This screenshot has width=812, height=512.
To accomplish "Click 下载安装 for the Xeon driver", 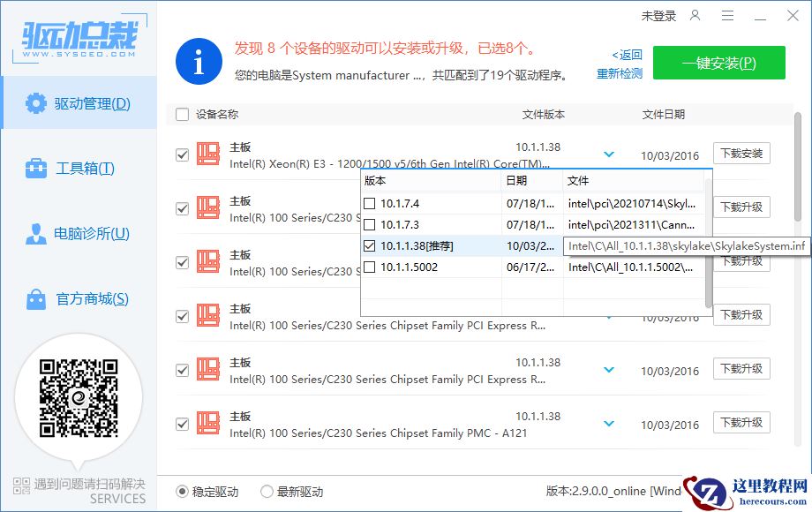I will point(741,152).
